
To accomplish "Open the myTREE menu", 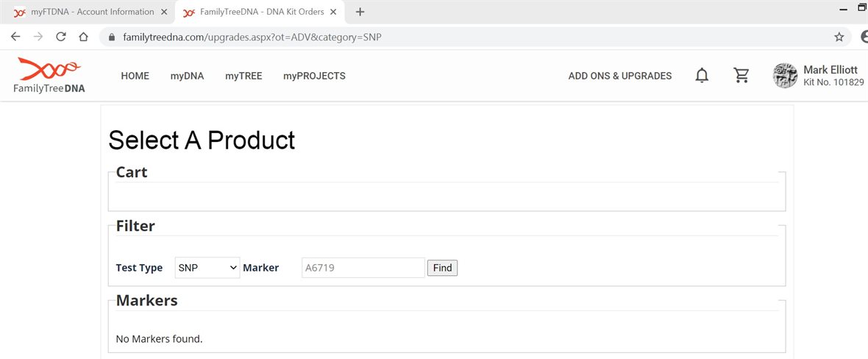I will 243,76.
